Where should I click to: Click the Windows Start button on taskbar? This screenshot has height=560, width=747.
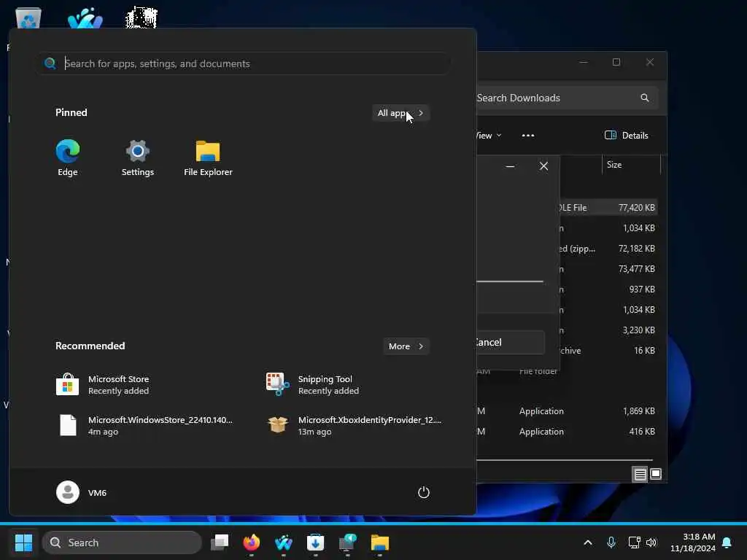coord(23,542)
